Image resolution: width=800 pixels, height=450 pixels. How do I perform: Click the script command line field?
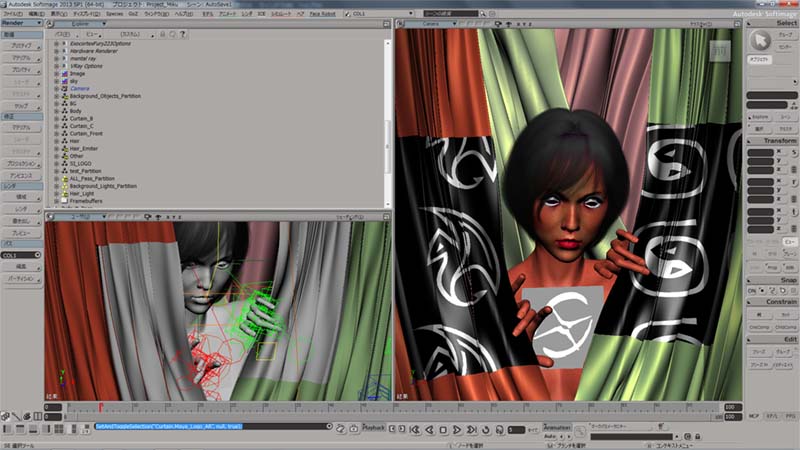point(211,427)
